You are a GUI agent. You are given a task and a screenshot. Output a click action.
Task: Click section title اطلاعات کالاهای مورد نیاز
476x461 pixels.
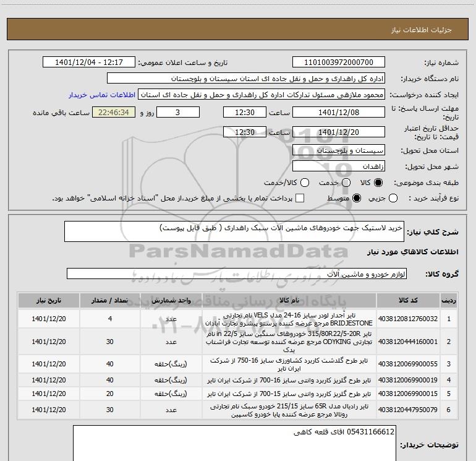pos(412,252)
